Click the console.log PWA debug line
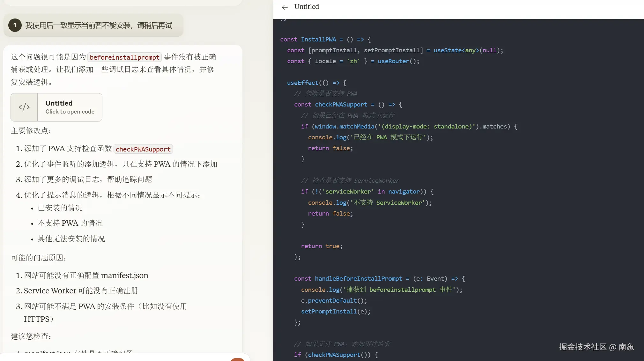 pyautogui.click(x=370, y=137)
